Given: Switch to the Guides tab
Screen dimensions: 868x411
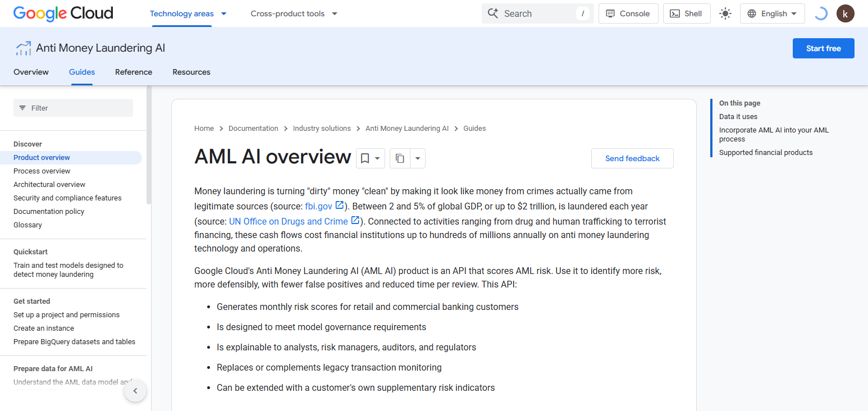Looking at the screenshot, I should pyautogui.click(x=82, y=72).
